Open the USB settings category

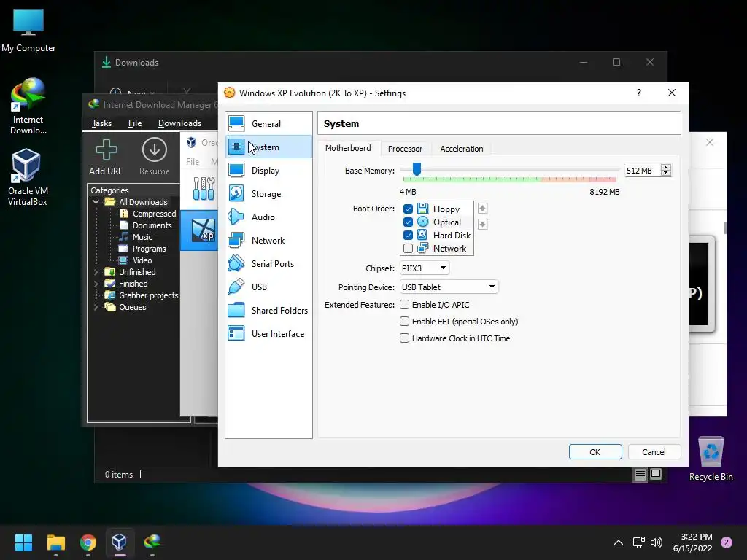point(268,287)
